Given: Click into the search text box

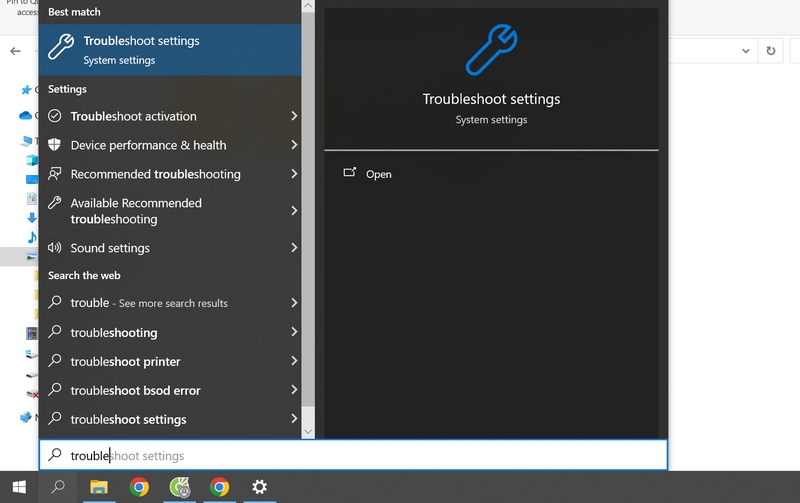Looking at the screenshot, I should tap(353, 455).
